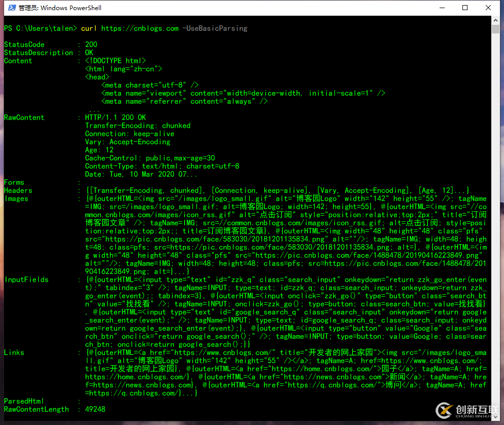
Task: Click the meta viewport line
Action: click(243, 93)
